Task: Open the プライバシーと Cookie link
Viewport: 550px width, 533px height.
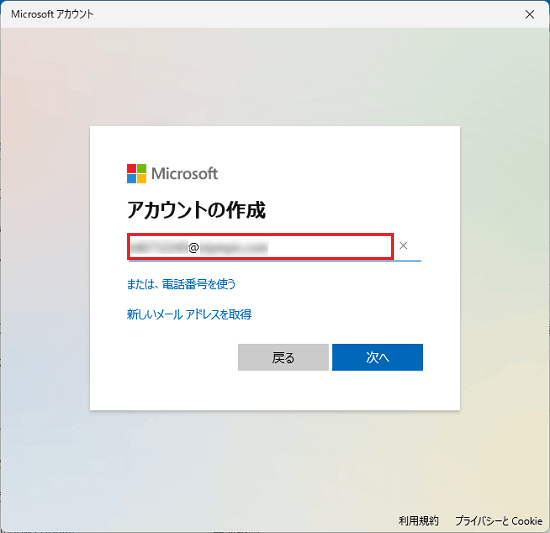Action: pos(499,521)
